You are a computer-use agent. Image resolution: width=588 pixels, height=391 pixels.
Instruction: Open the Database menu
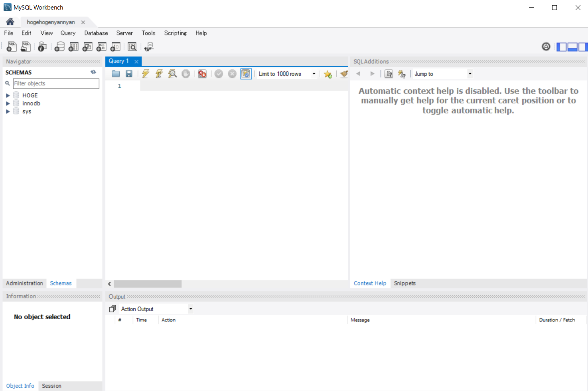point(96,33)
